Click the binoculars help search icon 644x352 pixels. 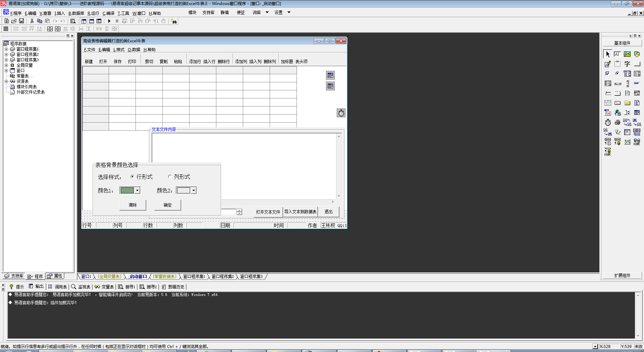(174, 21)
